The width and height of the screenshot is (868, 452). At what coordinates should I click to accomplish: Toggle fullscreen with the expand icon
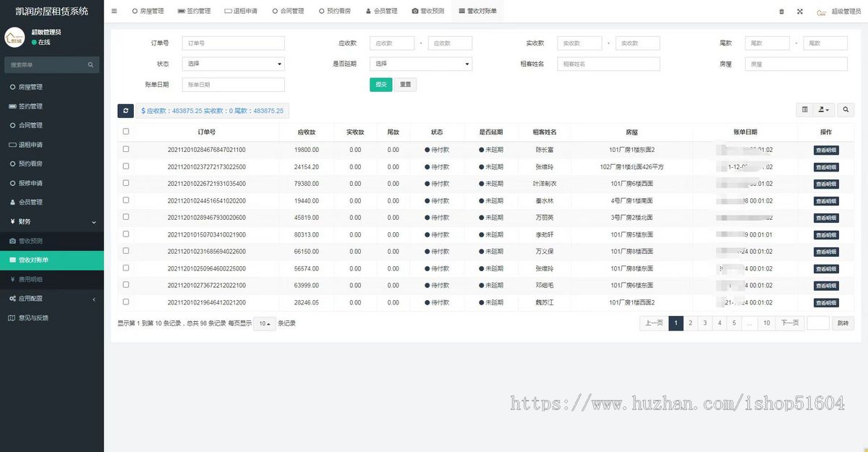tap(799, 11)
